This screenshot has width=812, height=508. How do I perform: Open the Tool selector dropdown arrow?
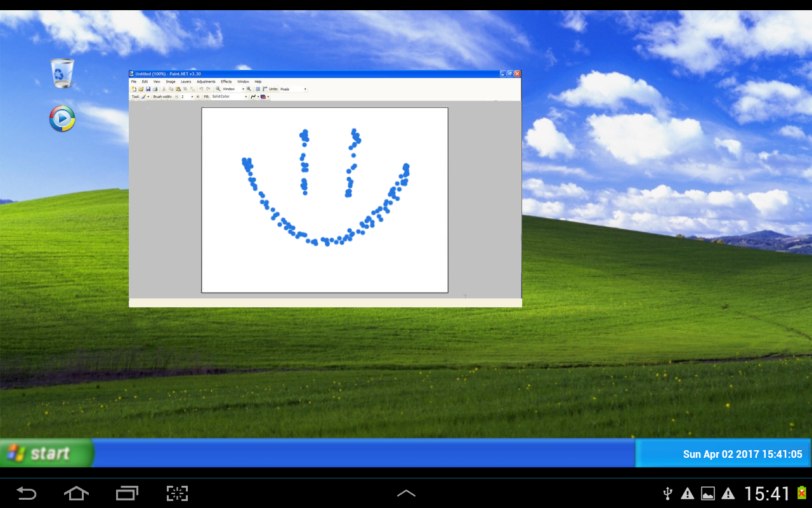(148, 97)
